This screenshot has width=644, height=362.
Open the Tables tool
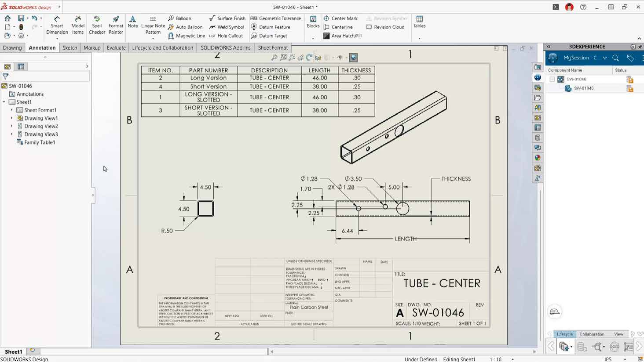419,22
